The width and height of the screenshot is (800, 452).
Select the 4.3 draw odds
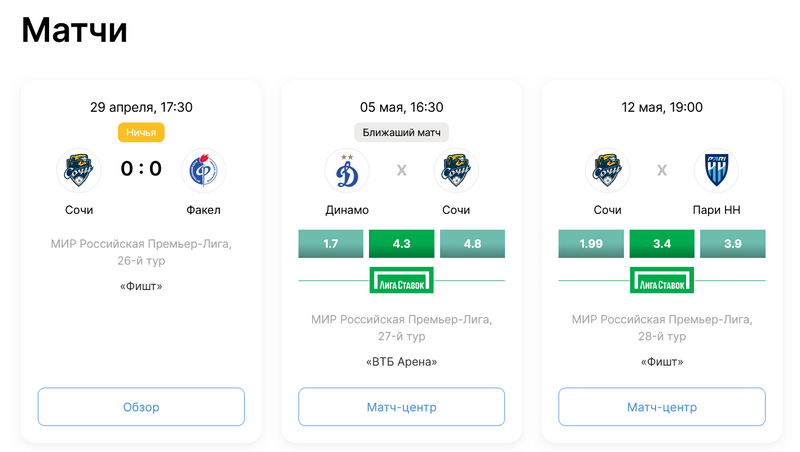click(401, 244)
